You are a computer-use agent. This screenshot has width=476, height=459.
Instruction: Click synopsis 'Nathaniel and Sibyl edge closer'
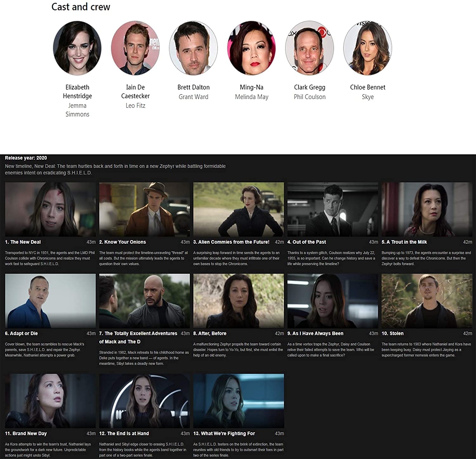tap(143, 450)
